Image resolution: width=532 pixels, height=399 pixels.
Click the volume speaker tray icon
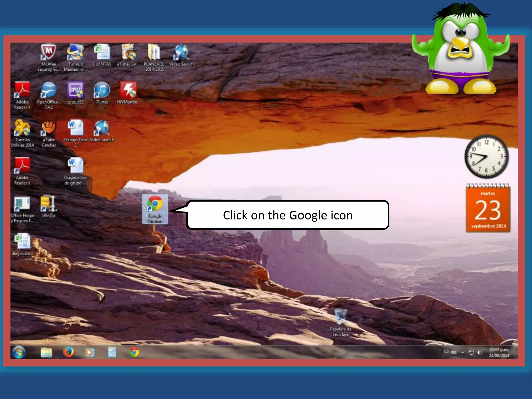(480, 353)
